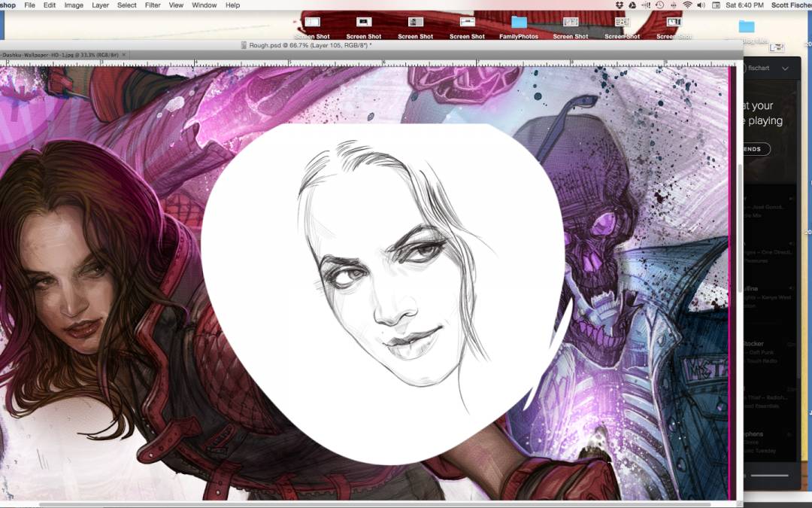Select Screen Shot file directly right of FamilyPhotos
812x508 pixels.
pos(571,28)
